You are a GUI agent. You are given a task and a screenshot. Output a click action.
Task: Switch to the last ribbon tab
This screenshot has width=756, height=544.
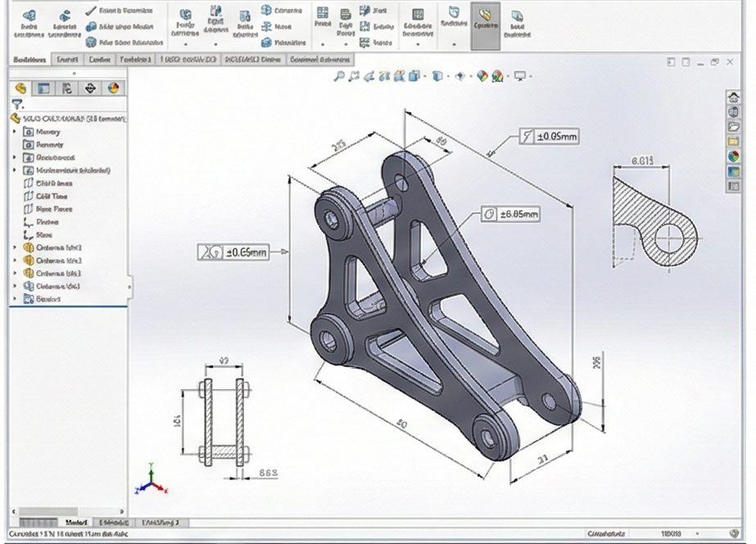(319, 59)
